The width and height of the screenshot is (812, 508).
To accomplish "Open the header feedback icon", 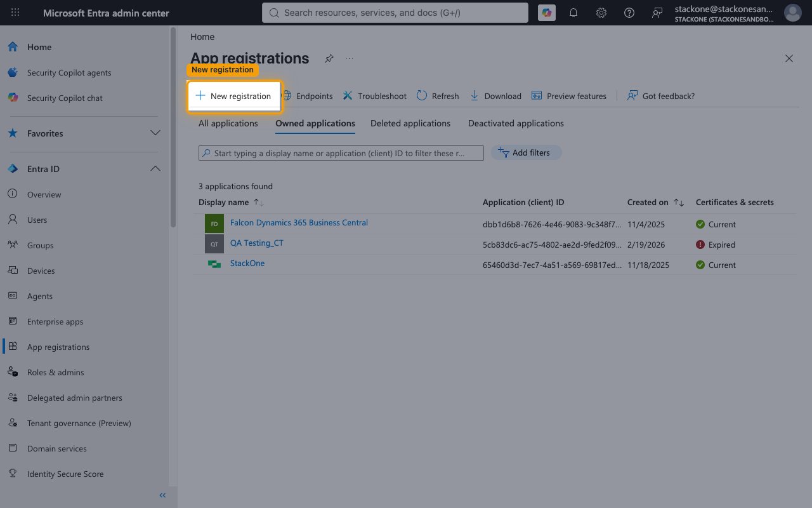I will click(657, 13).
